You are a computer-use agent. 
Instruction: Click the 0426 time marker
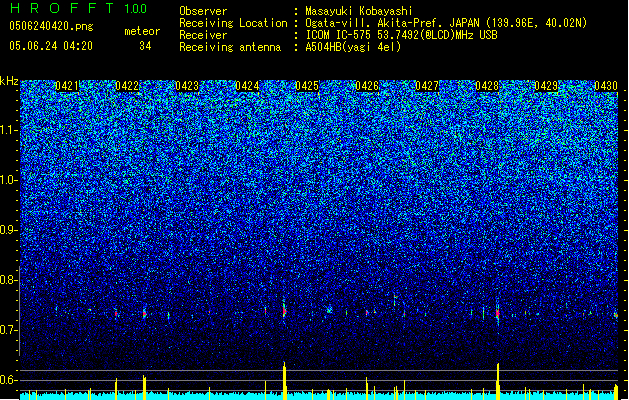click(367, 86)
